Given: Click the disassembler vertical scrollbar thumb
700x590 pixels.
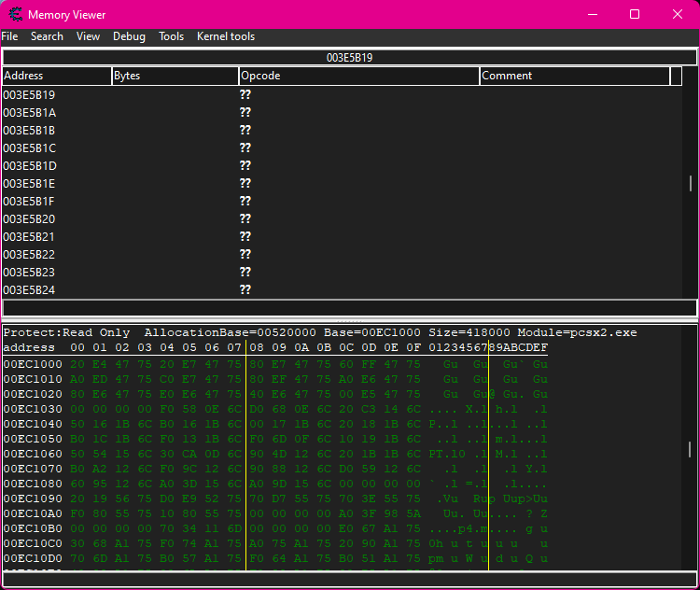Looking at the screenshot, I should 691,183.
